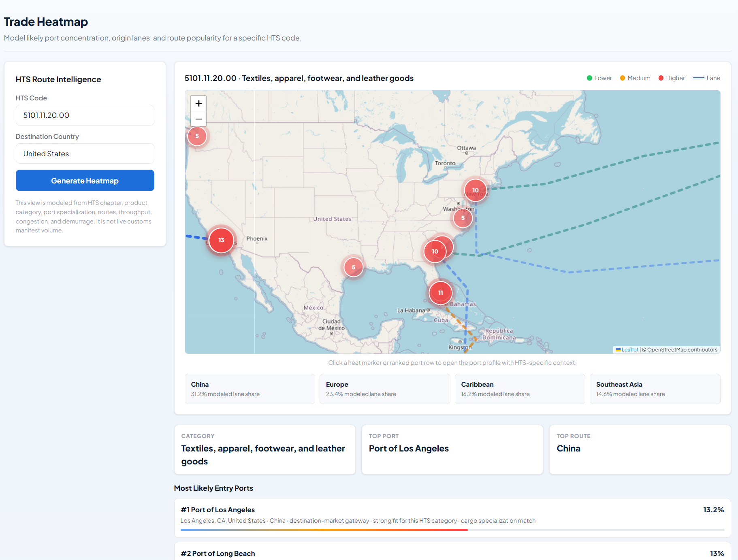Select the Virginia coast heat marker 5

point(463,218)
